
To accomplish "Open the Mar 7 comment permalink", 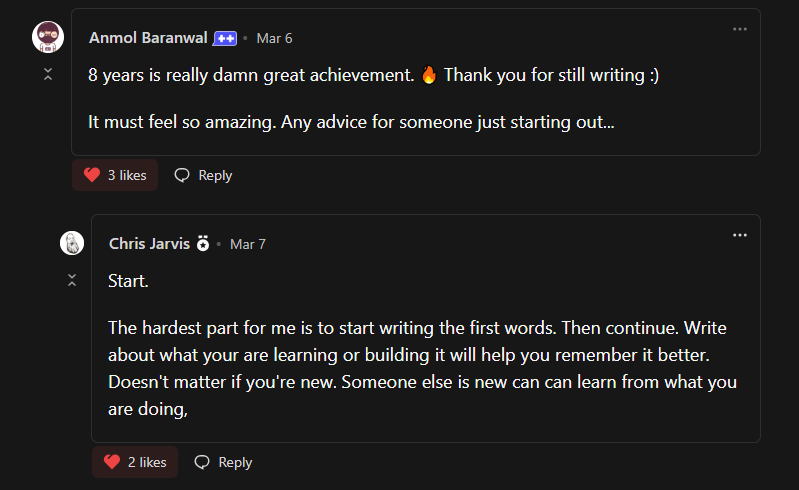I will coord(248,244).
